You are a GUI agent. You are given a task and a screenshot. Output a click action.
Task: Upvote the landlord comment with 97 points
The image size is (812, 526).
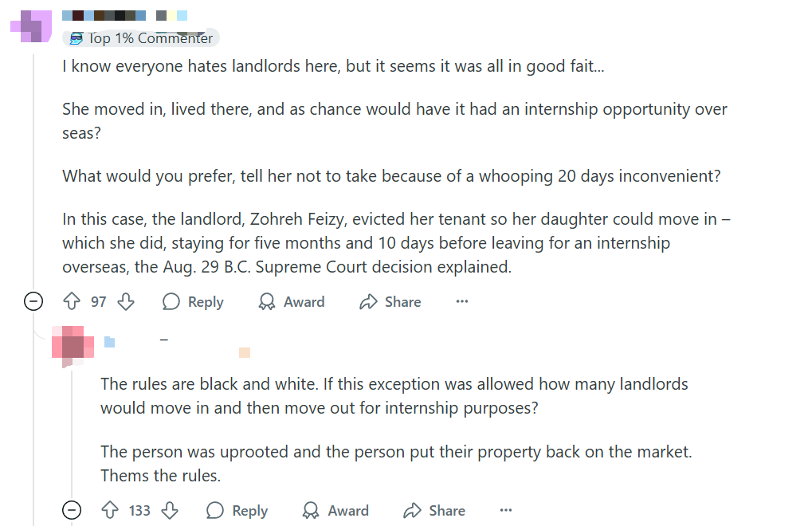pyautogui.click(x=72, y=302)
